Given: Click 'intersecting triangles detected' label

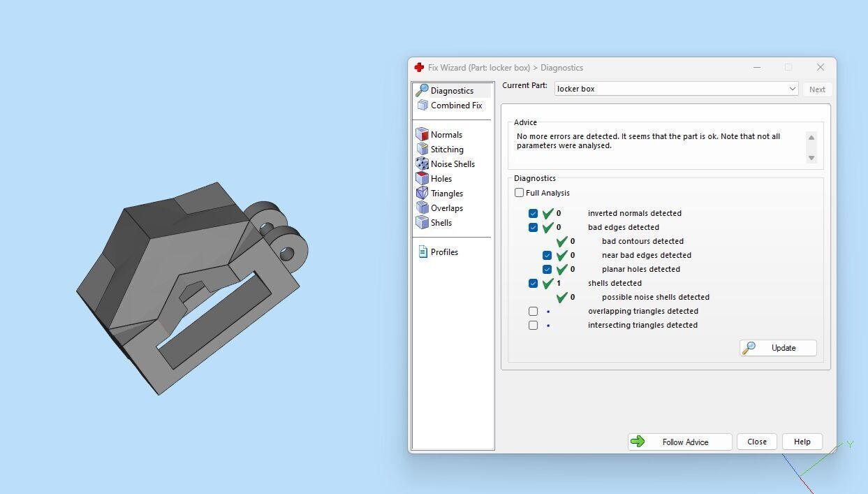Looking at the screenshot, I should pyautogui.click(x=642, y=325).
